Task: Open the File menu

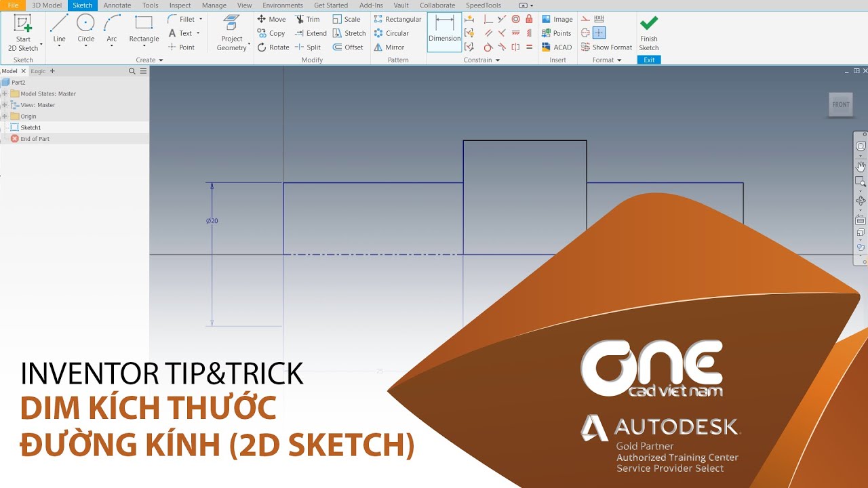Action: pyautogui.click(x=13, y=5)
